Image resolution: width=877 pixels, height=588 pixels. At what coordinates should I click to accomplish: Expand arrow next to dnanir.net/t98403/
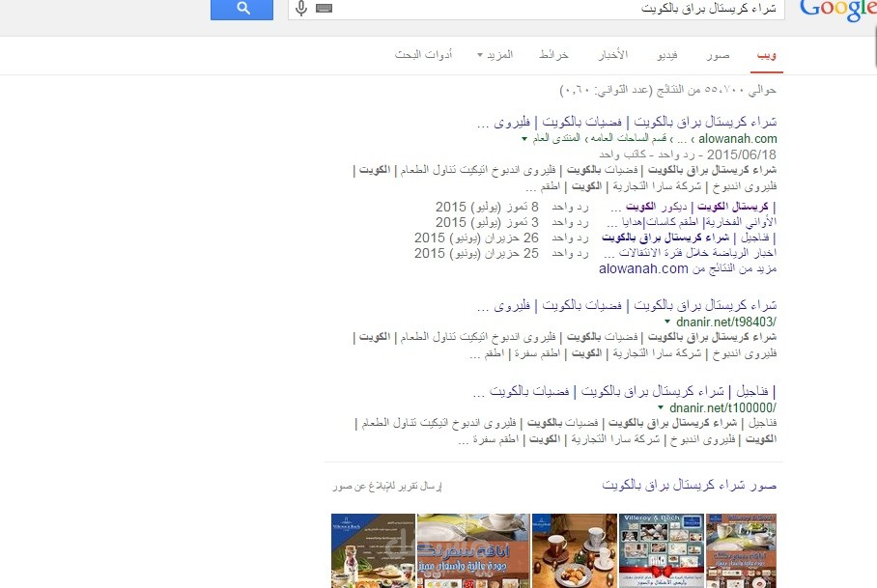point(667,322)
